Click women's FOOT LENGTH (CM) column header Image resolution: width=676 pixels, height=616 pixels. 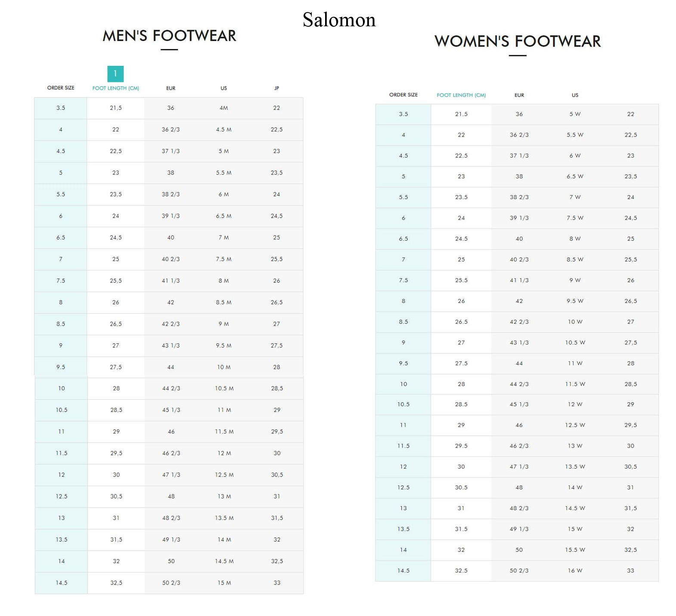[x=461, y=95]
